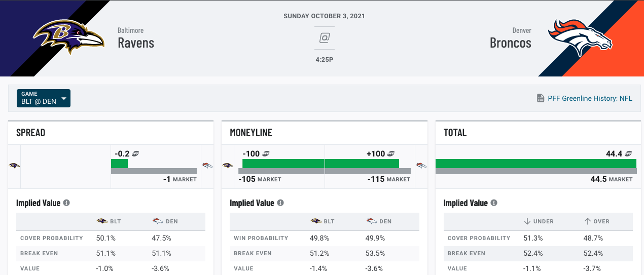
Task: Click Total under value -1.1%
Action: click(533, 268)
